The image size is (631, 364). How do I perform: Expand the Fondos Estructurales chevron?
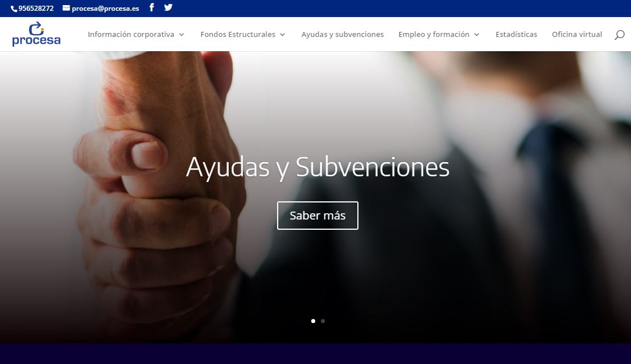[283, 35]
